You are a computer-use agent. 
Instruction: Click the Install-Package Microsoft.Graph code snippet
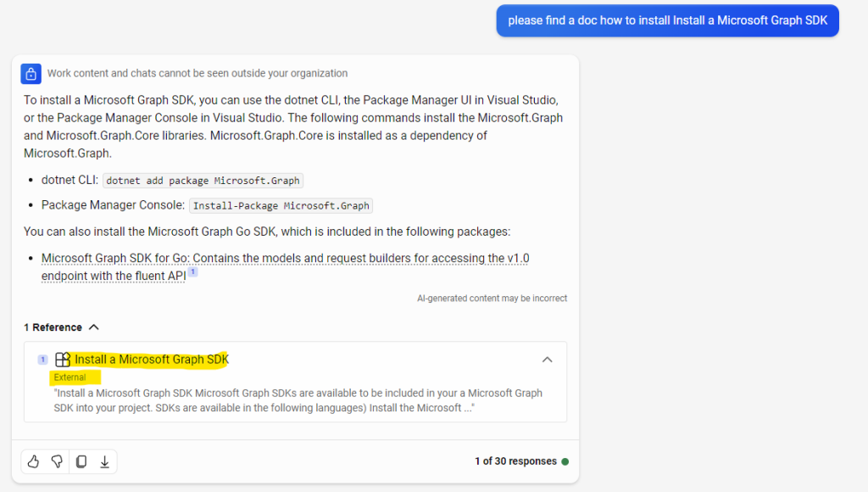tap(281, 205)
